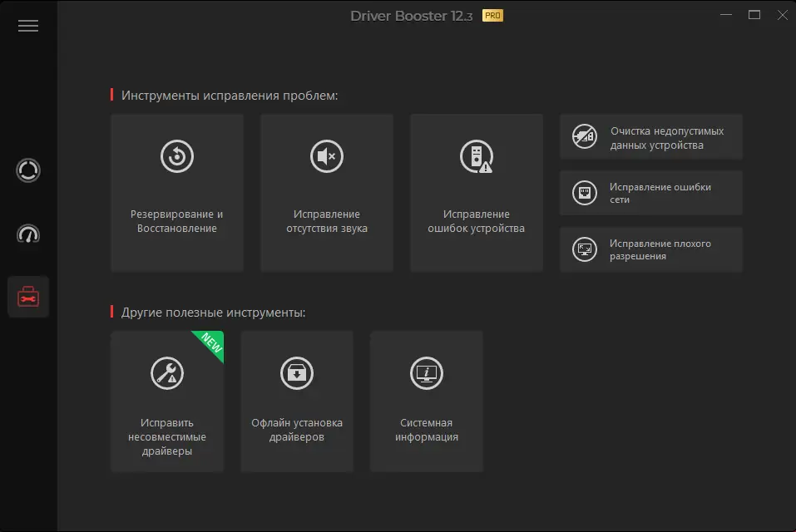
Task: Select the driver scan icon in sidebar
Action: pos(28,170)
